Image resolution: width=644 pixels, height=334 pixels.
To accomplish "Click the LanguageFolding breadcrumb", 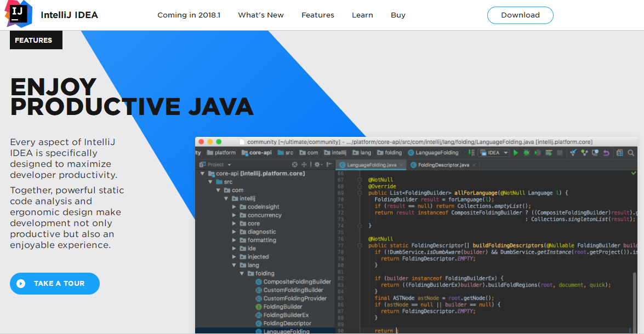I will (433, 153).
